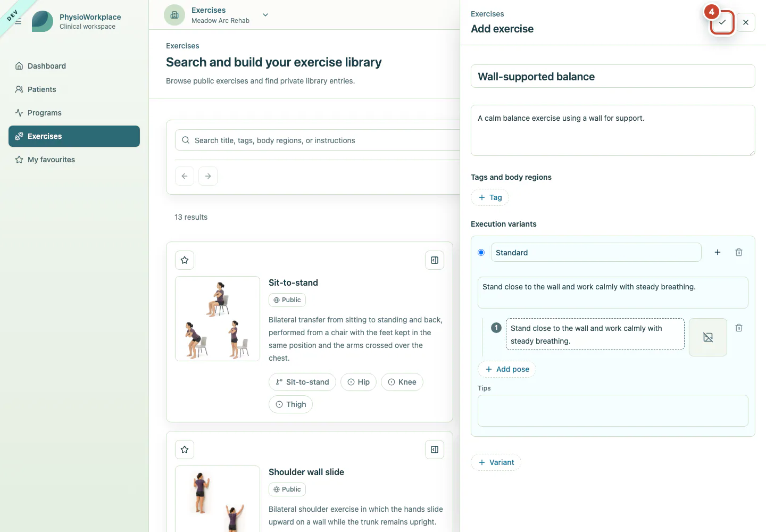Edit the Standard variant name field
This screenshot has width=766, height=532.
pyautogui.click(x=596, y=252)
